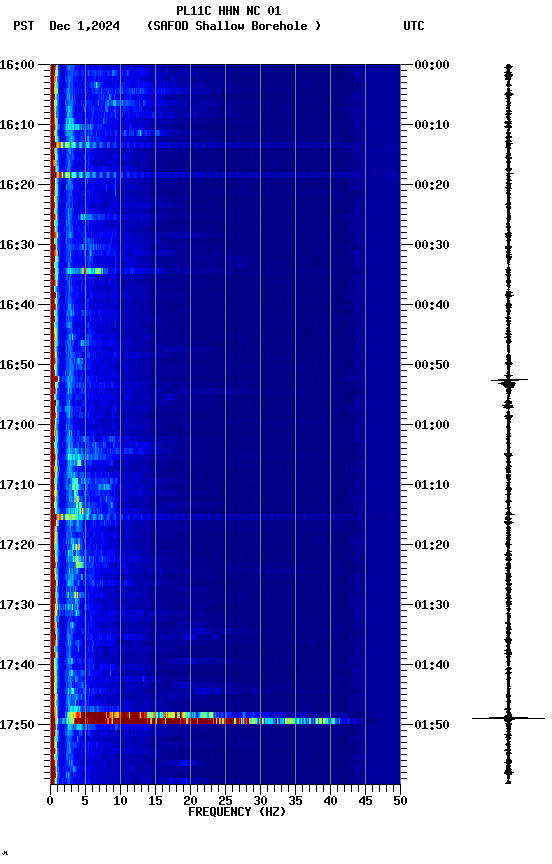Click the 35 Hz frequency tick label

pos(295,801)
